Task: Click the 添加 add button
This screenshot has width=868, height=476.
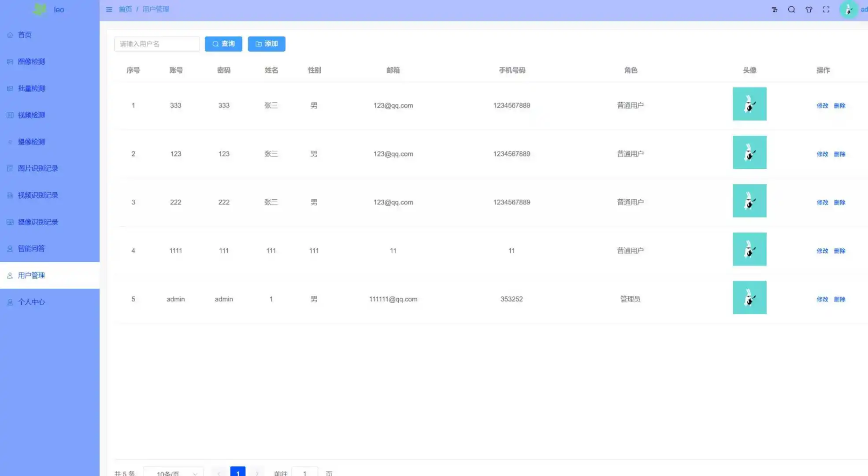Action: pyautogui.click(x=267, y=44)
